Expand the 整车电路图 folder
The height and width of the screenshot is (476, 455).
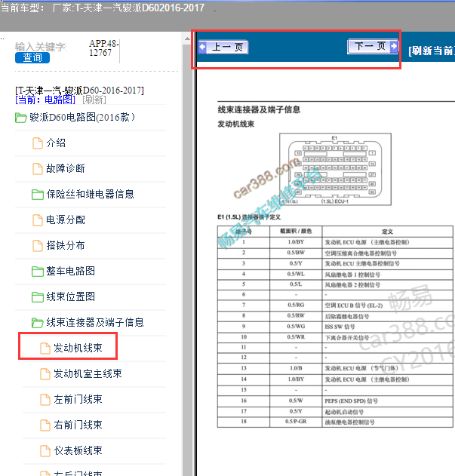tap(70, 271)
